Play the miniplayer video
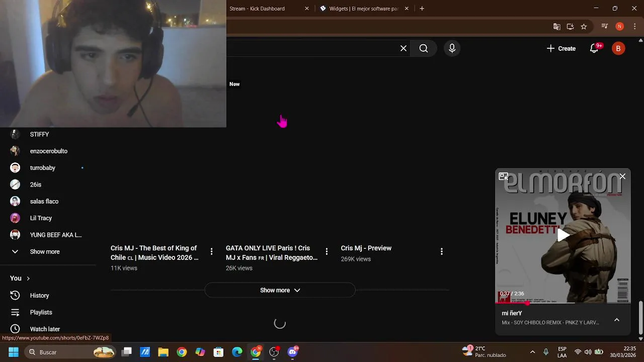Image resolution: width=644 pixels, height=362 pixels. 563,235
